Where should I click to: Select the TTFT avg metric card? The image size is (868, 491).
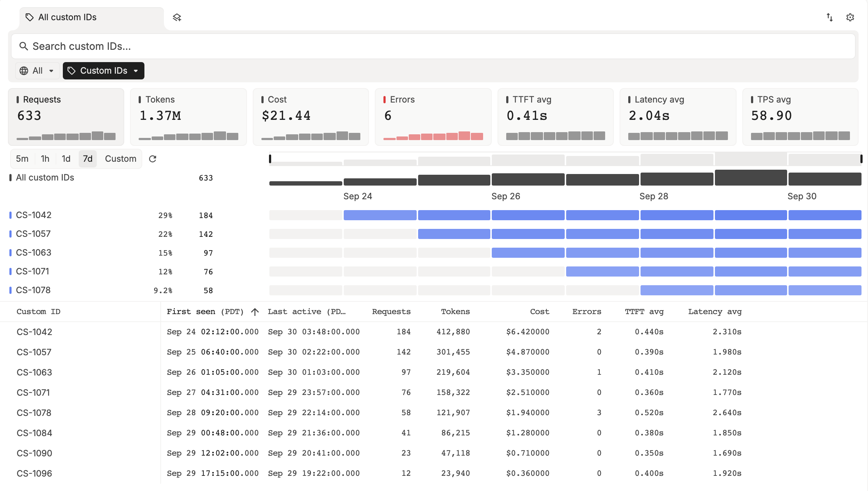[x=556, y=117]
